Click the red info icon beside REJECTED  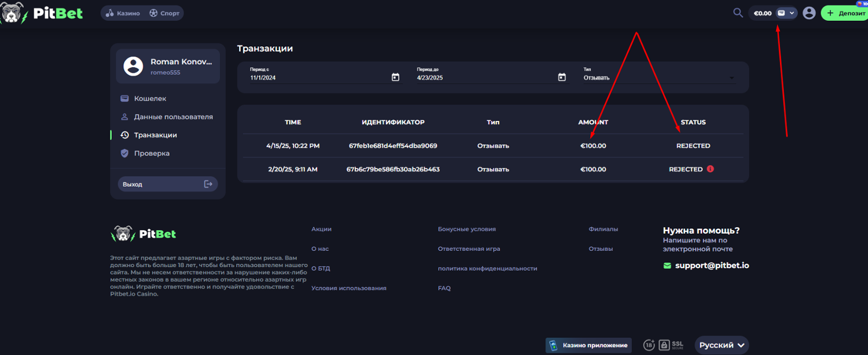click(x=710, y=169)
